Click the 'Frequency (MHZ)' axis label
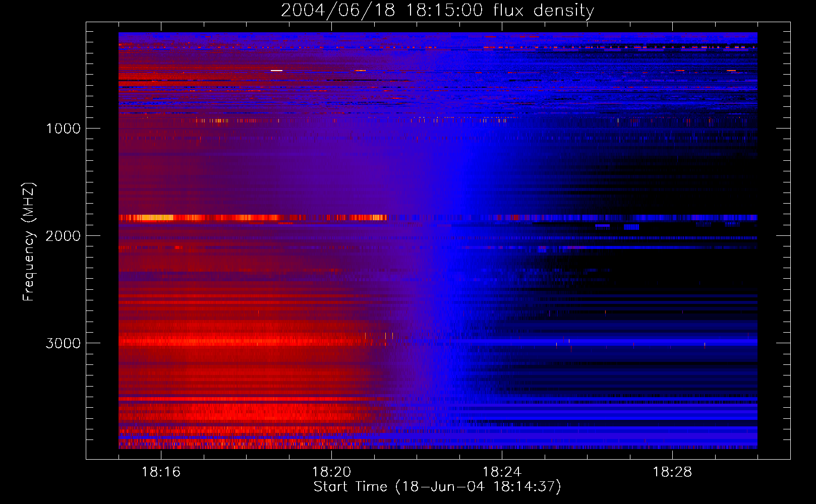Screen dimensions: 816x504 point(29,242)
